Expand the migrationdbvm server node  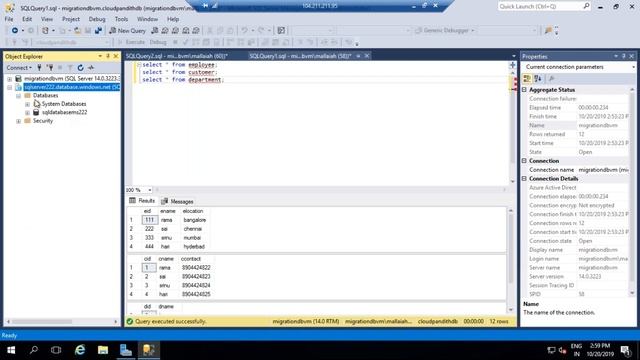pos(10,79)
